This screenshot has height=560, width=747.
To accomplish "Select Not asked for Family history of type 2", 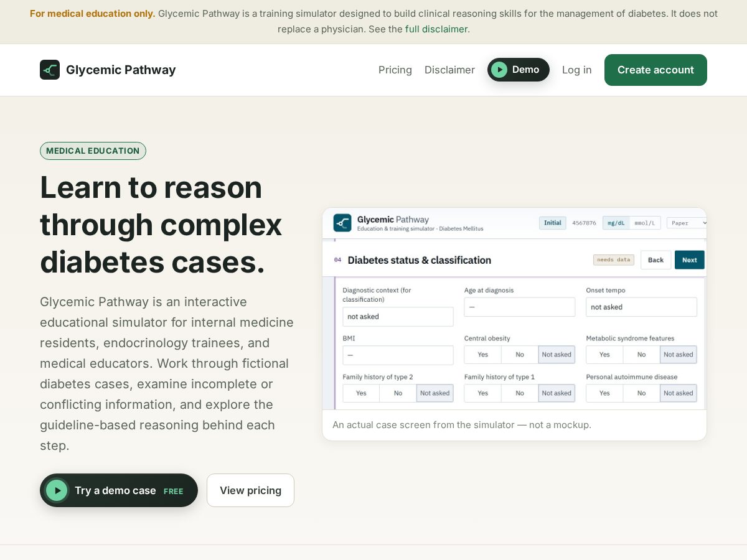I will click(x=435, y=393).
